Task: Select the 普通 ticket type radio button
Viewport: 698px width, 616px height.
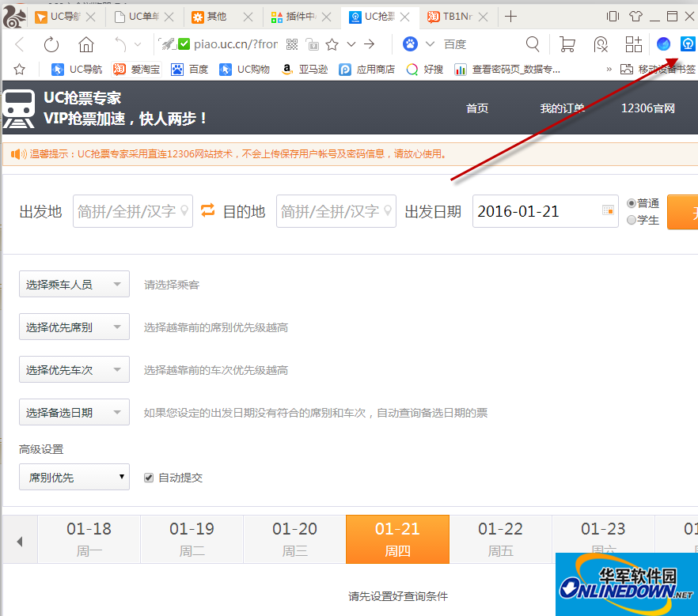Action: coord(632,202)
